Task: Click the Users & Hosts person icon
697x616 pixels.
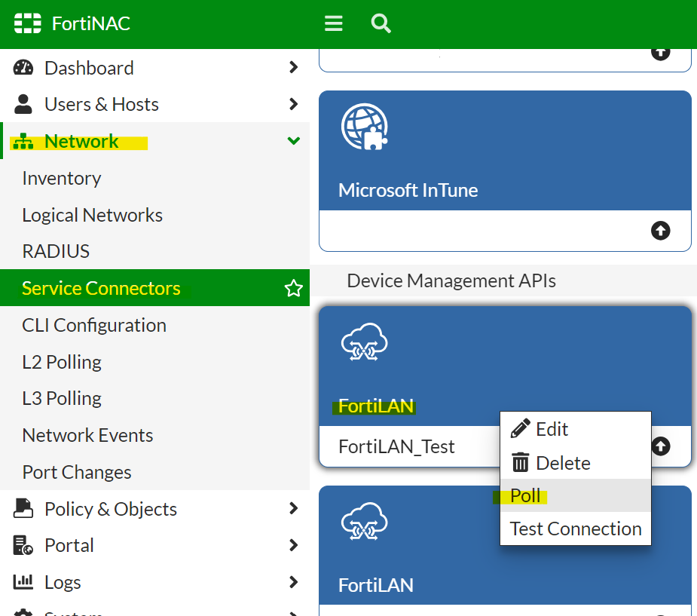Action: click(x=23, y=104)
